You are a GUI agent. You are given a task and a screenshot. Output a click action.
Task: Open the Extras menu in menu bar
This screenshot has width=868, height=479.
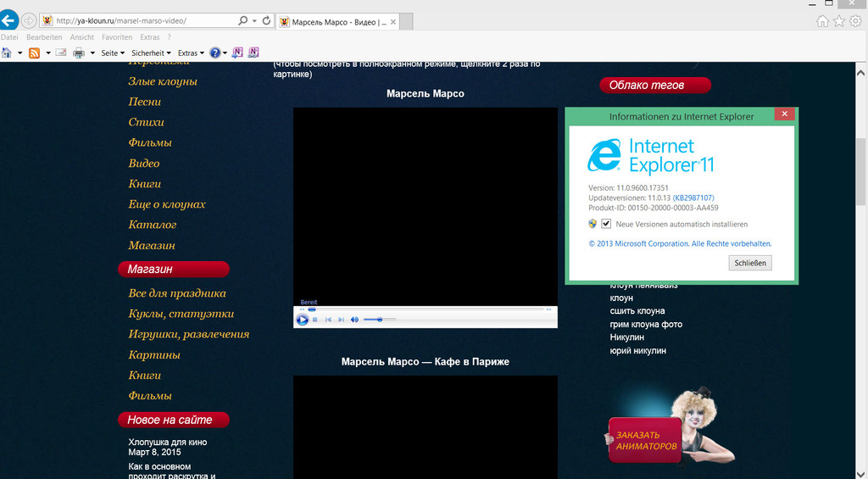pos(149,37)
